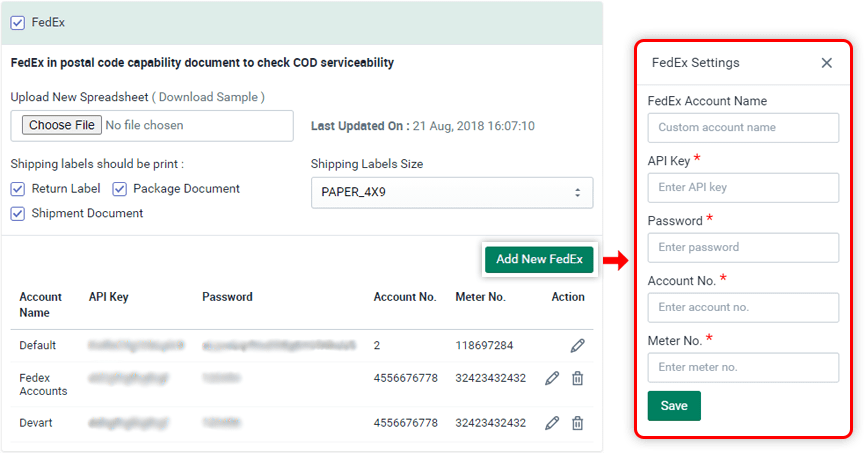Open the Download Sample link
Screen dimensions: 865x453
point(210,97)
